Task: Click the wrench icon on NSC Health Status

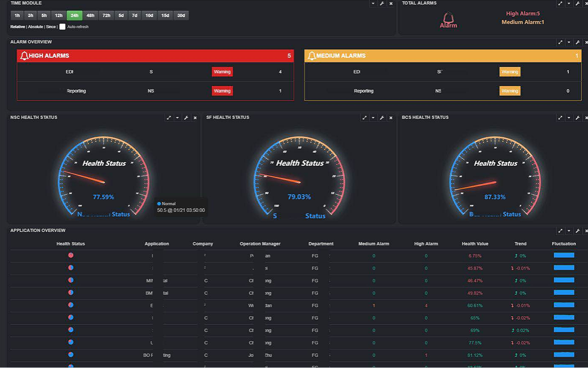Action: (x=186, y=118)
